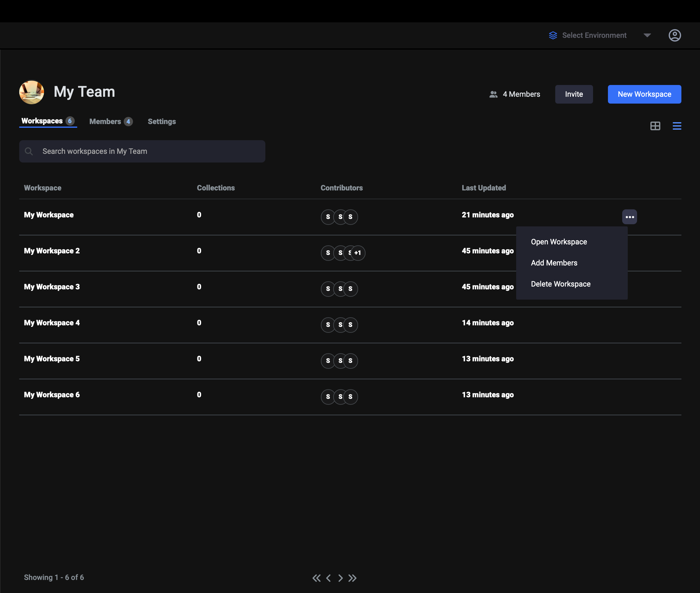Go to the next page
This screenshot has width=700, height=593.
tap(340, 578)
